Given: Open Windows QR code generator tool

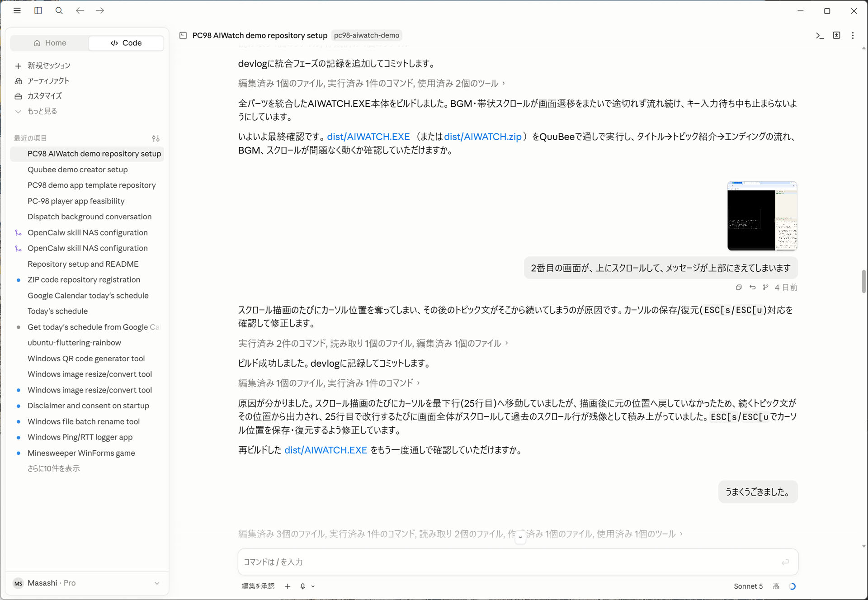Looking at the screenshot, I should pos(86,359).
